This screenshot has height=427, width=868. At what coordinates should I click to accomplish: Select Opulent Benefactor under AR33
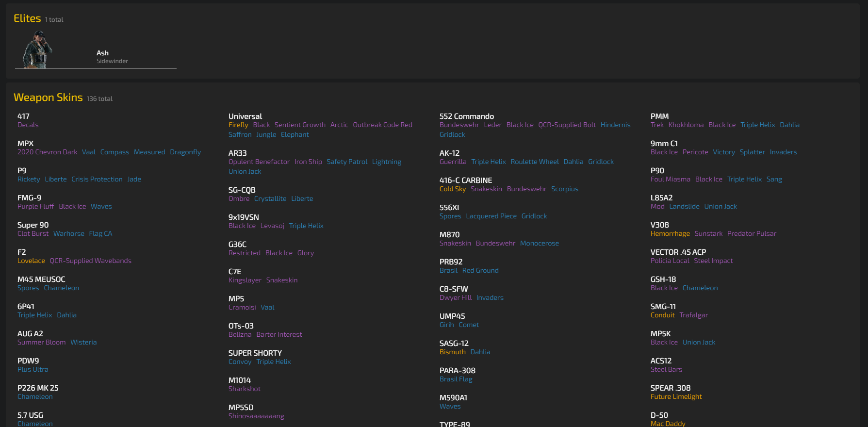pos(259,162)
